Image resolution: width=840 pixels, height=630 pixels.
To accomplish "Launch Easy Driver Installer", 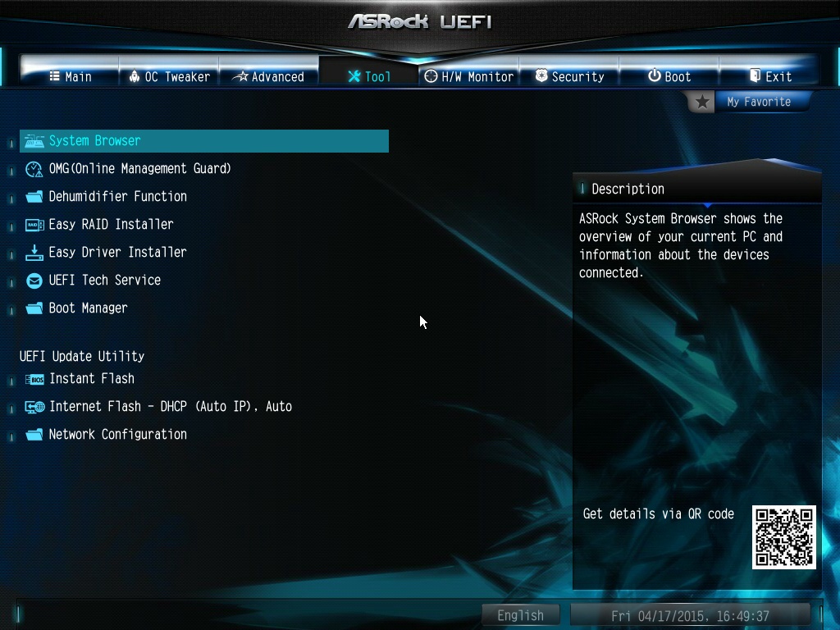I will pos(117,253).
